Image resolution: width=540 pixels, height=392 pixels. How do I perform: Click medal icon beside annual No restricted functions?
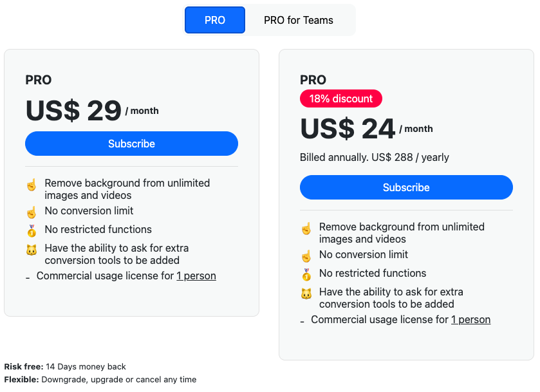click(306, 275)
